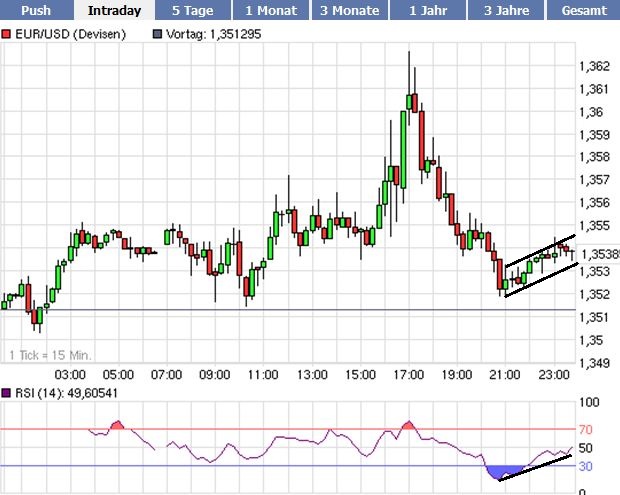
Task: Switch to the Push tab
Action: tap(36, 10)
